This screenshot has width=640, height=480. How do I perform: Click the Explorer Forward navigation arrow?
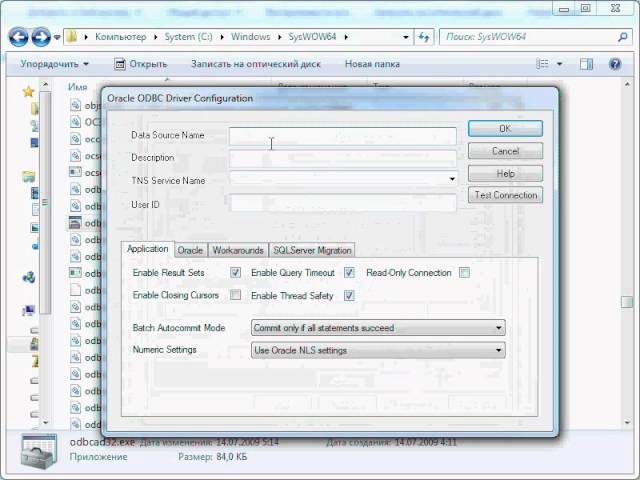point(41,38)
